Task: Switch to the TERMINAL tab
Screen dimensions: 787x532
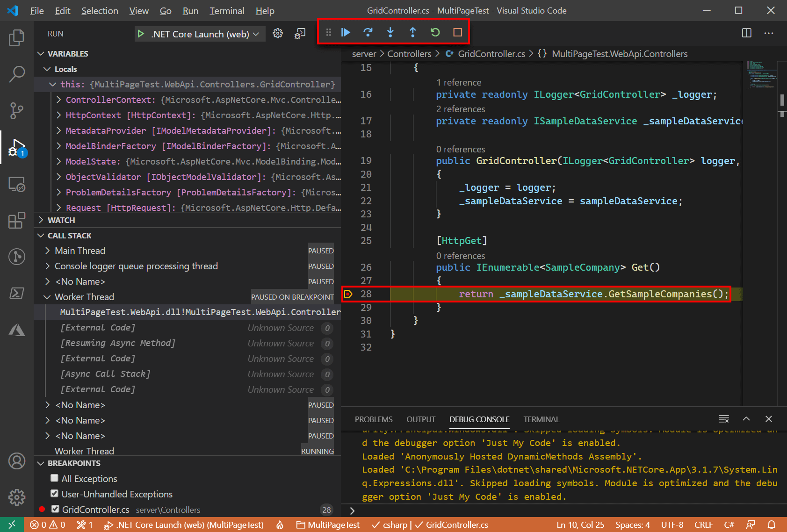Action: point(541,419)
